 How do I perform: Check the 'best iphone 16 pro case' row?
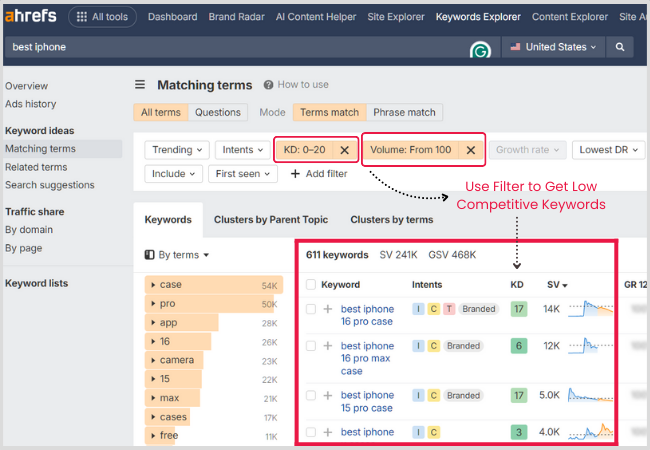point(310,309)
